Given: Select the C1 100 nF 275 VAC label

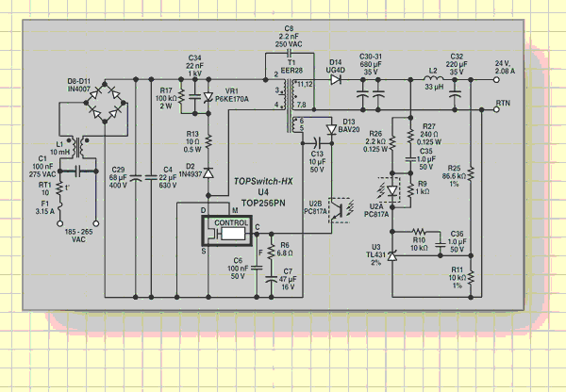Looking at the screenshot, I should coord(42,166).
